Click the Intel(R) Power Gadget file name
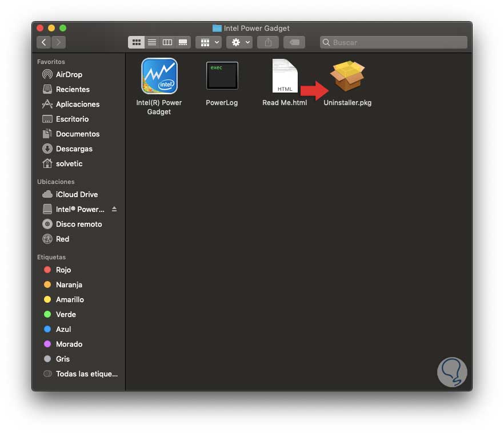The height and width of the screenshot is (433, 504). pos(159,107)
